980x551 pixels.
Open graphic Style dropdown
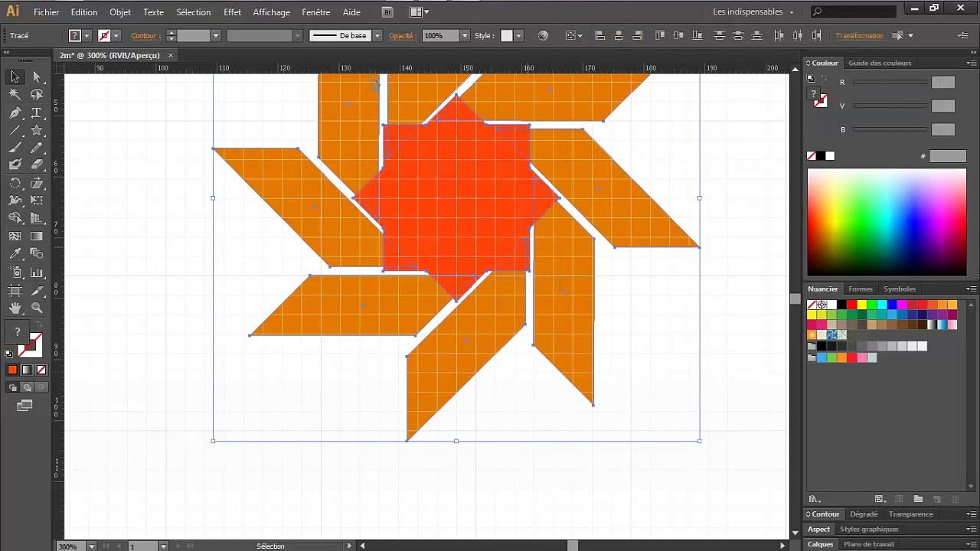pyautogui.click(x=518, y=35)
